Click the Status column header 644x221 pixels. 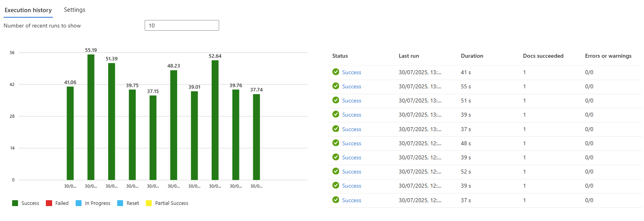(x=340, y=56)
